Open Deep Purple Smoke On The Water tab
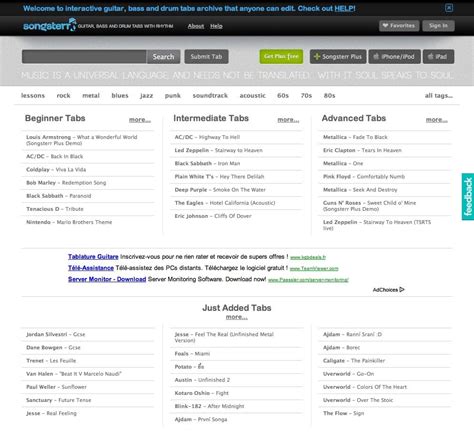Screen dimensions: 474x432 click(x=220, y=190)
